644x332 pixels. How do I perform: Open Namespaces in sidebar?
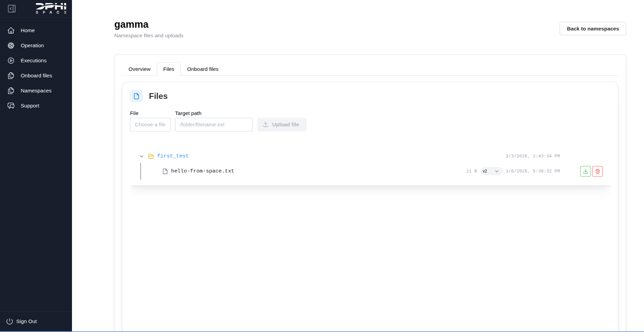tap(36, 91)
